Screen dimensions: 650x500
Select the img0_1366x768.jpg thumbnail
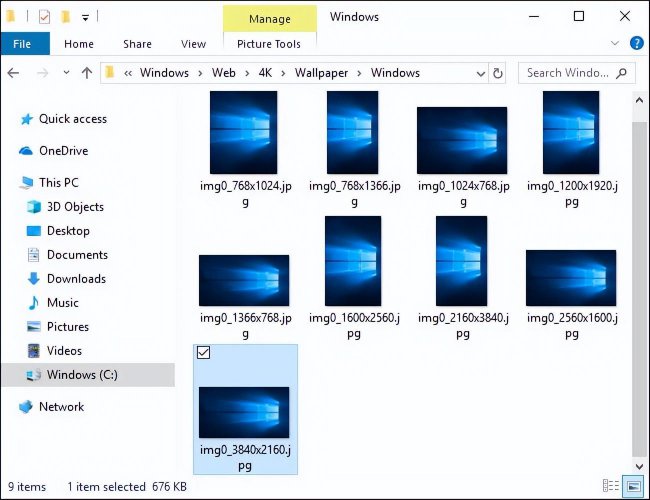click(244, 280)
